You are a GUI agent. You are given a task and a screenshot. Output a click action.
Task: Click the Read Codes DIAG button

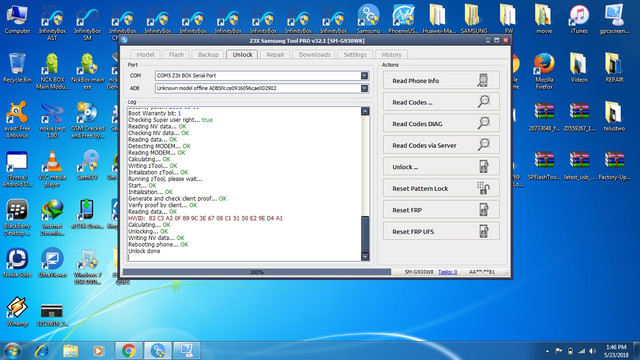click(441, 124)
